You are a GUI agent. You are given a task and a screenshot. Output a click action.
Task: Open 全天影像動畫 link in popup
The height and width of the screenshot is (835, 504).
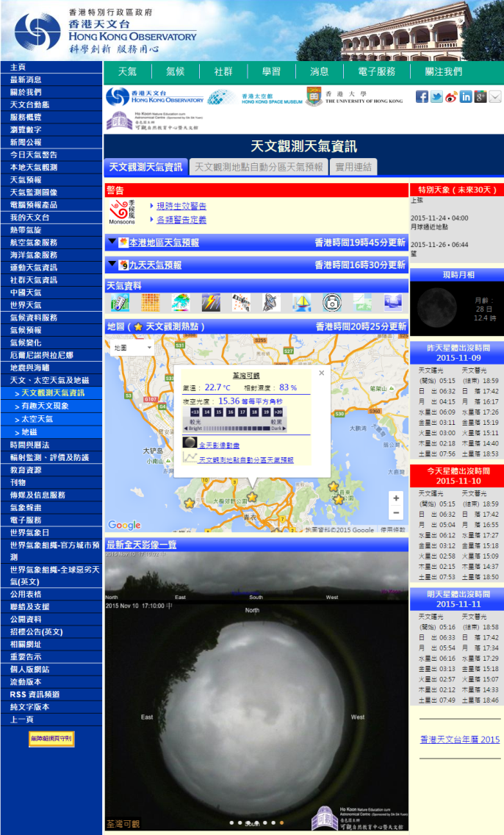click(x=219, y=445)
